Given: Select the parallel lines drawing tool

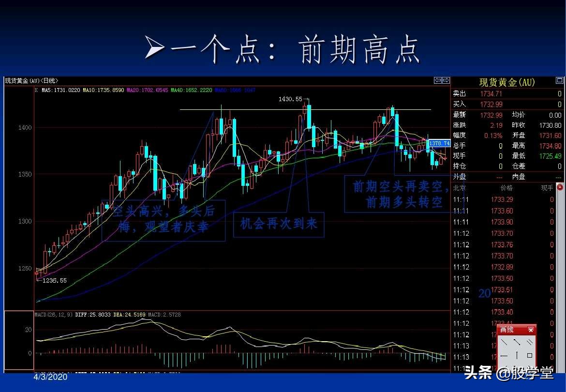Looking at the screenshot, I should (x=531, y=342).
